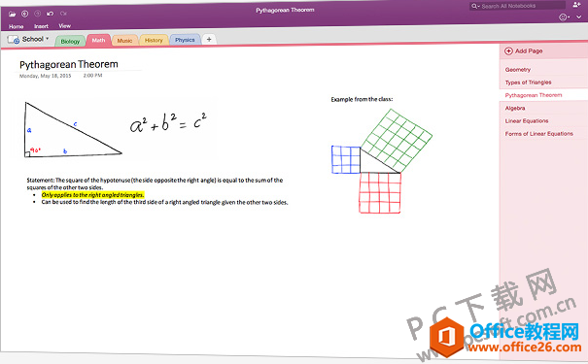Open notebook using folder icon

pyautogui.click(x=12, y=14)
